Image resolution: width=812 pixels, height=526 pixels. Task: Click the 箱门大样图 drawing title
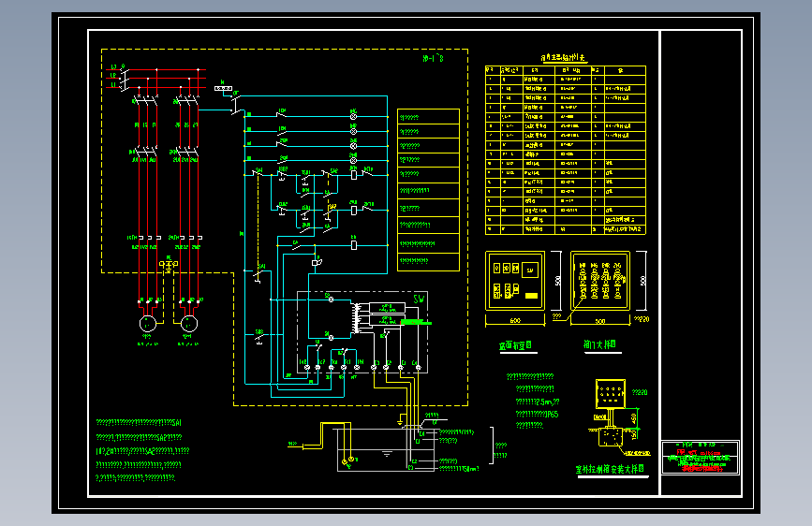point(599,344)
